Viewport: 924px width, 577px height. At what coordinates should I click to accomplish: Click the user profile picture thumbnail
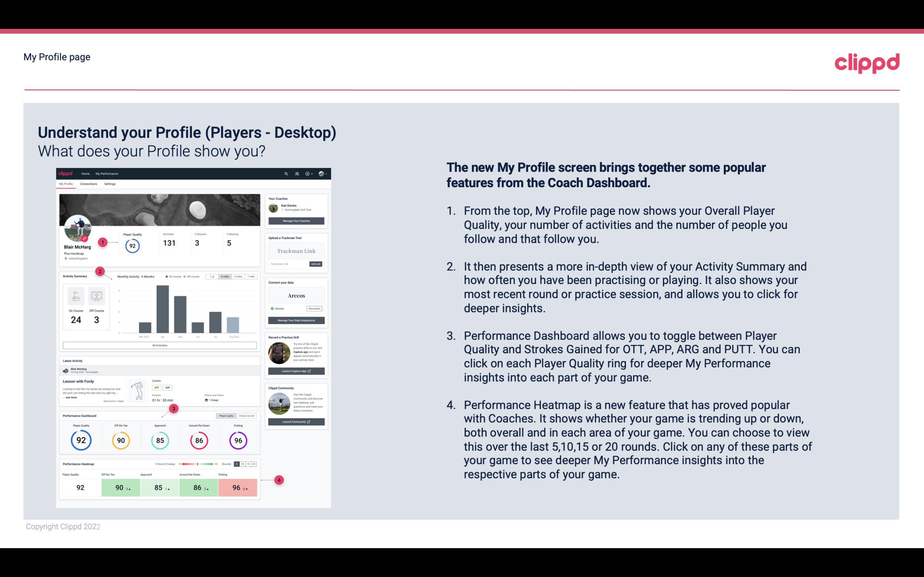tap(78, 231)
